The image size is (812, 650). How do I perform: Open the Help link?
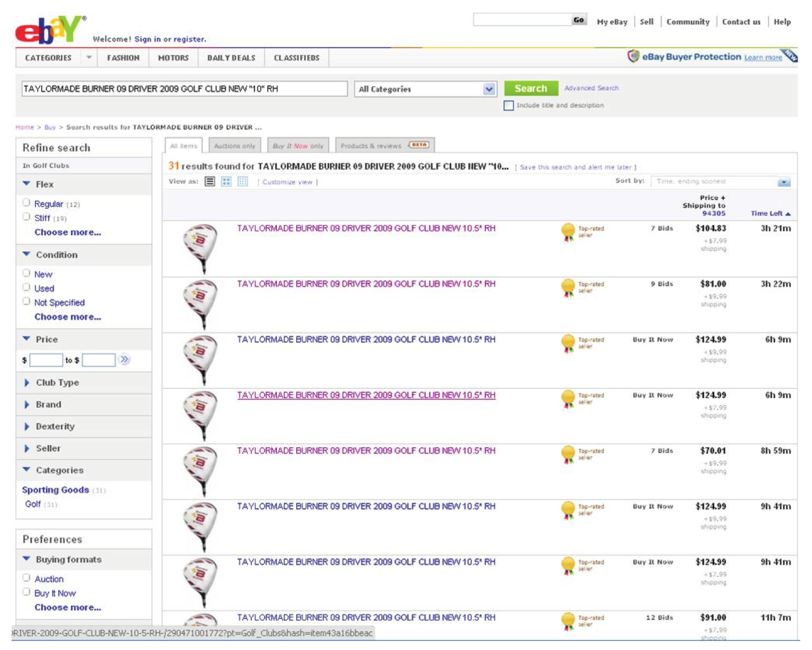tap(782, 22)
